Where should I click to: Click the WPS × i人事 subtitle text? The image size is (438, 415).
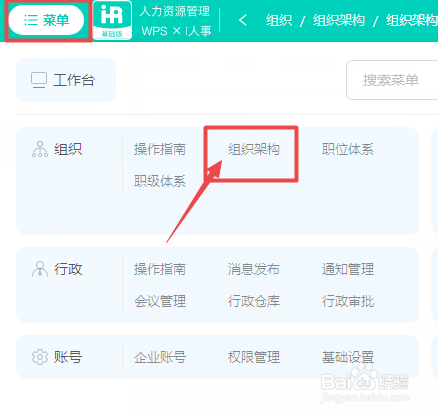click(x=176, y=31)
